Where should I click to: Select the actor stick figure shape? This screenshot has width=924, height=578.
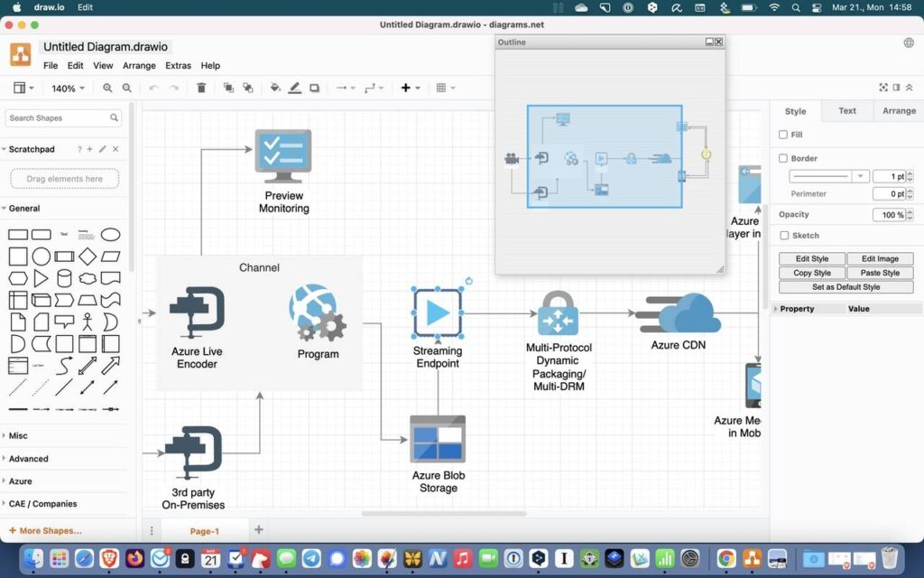88,322
